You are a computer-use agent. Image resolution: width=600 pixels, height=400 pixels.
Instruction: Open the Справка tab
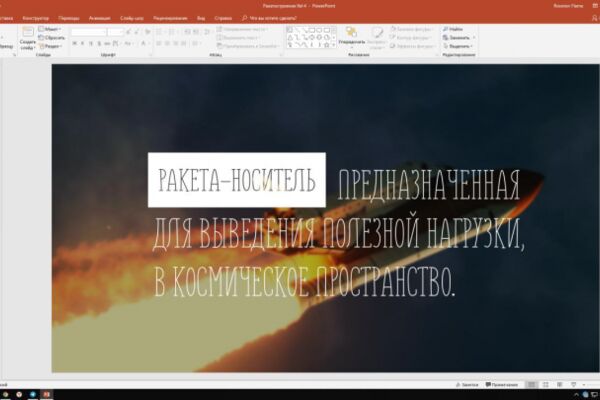(223, 18)
